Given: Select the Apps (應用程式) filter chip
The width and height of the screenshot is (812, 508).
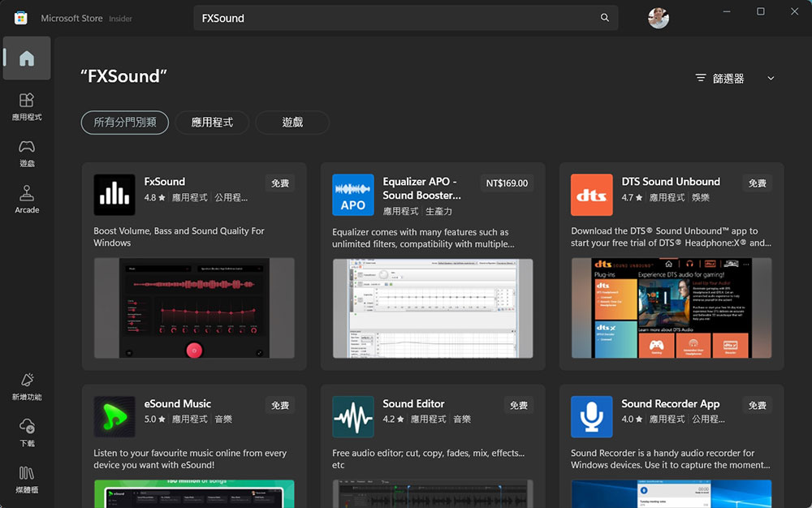Looking at the screenshot, I should pyautogui.click(x=212, y=123).
